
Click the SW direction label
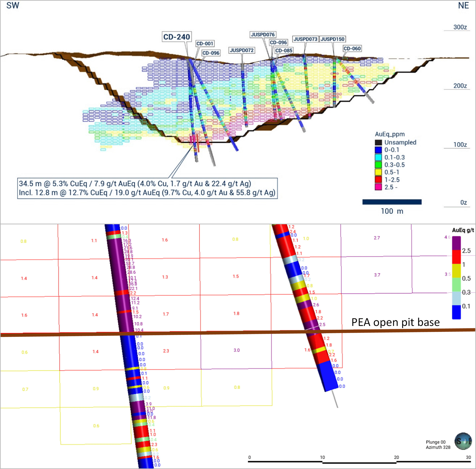pos(13,5)
